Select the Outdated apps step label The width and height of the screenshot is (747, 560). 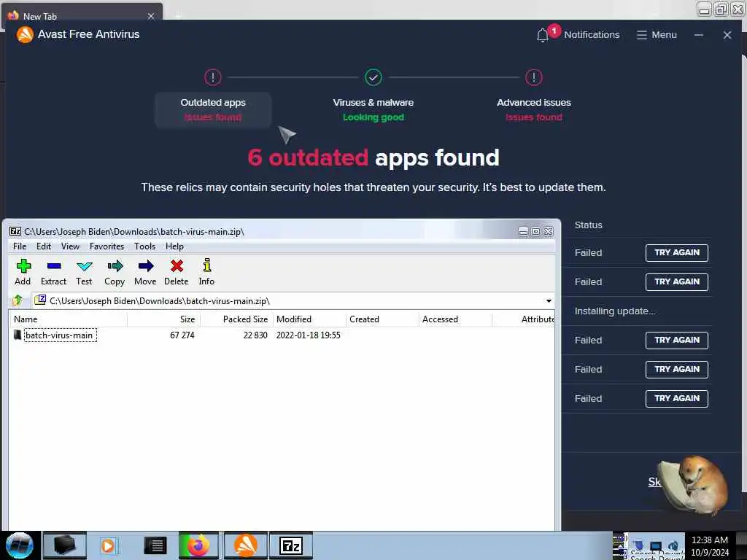[x=213, y=102]
